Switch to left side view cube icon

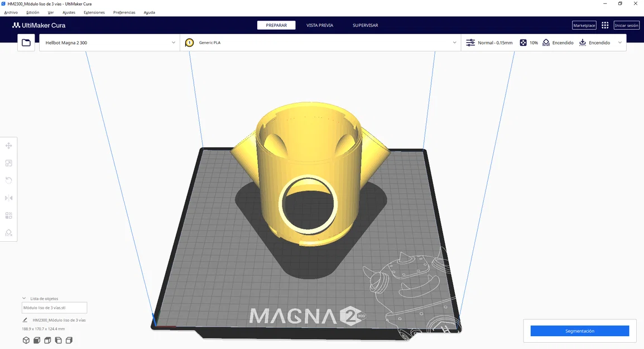(59, 341)
